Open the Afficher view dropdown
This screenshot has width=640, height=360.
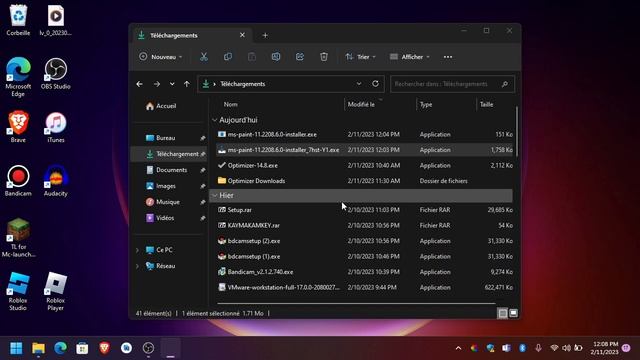click(410, 57)
